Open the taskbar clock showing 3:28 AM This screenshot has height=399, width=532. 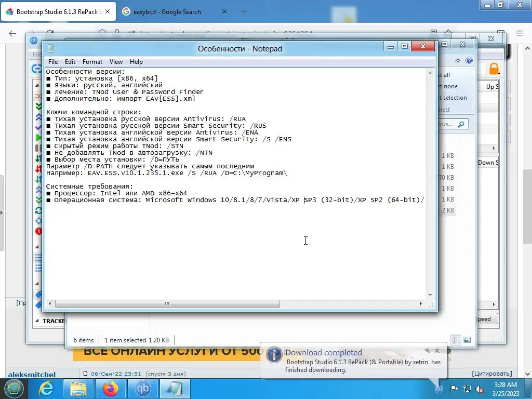pyautogui.click(x=506, y=389)
